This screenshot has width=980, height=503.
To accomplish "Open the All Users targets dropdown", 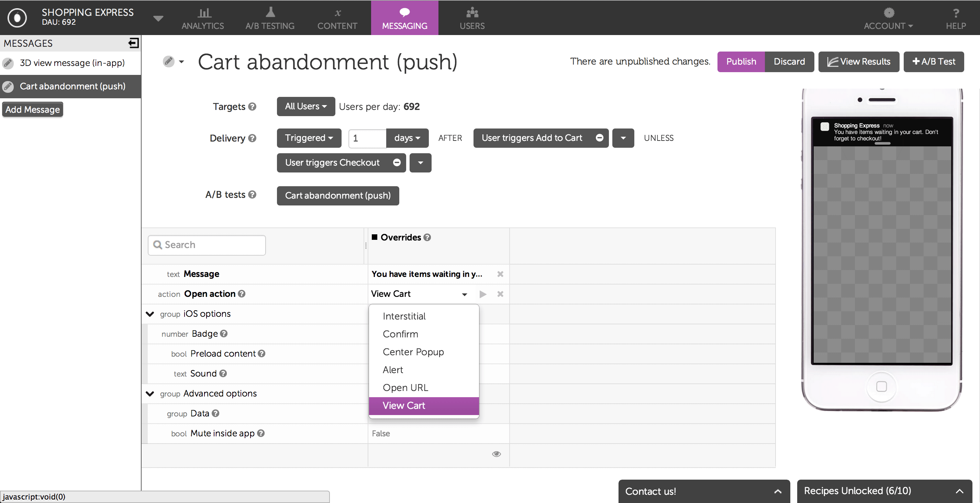I will click(x=305, y=107).
